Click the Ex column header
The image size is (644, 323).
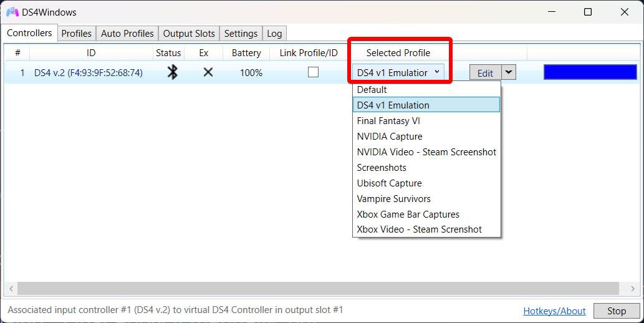pyautogui.click(x=204, y=52)
